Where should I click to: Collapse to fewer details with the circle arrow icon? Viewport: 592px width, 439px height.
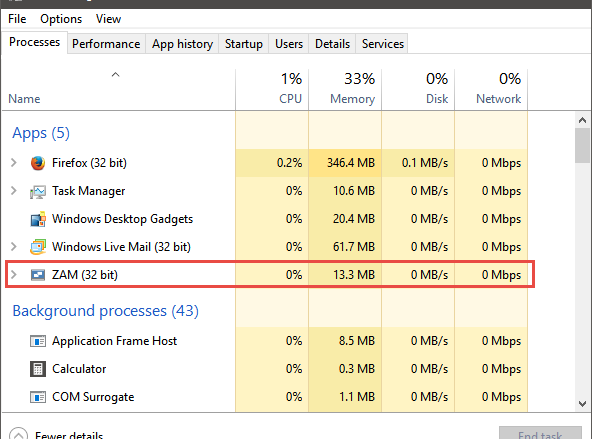coord(18,434)
